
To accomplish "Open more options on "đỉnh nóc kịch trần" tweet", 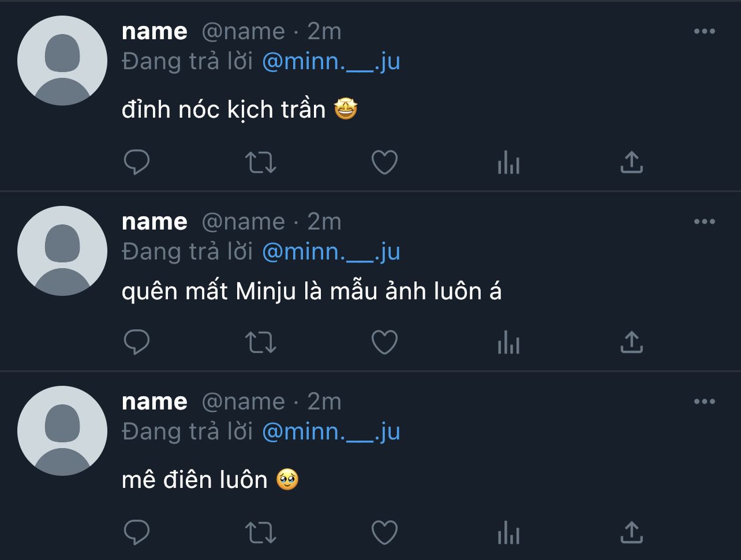I will (x=704, y=31).
